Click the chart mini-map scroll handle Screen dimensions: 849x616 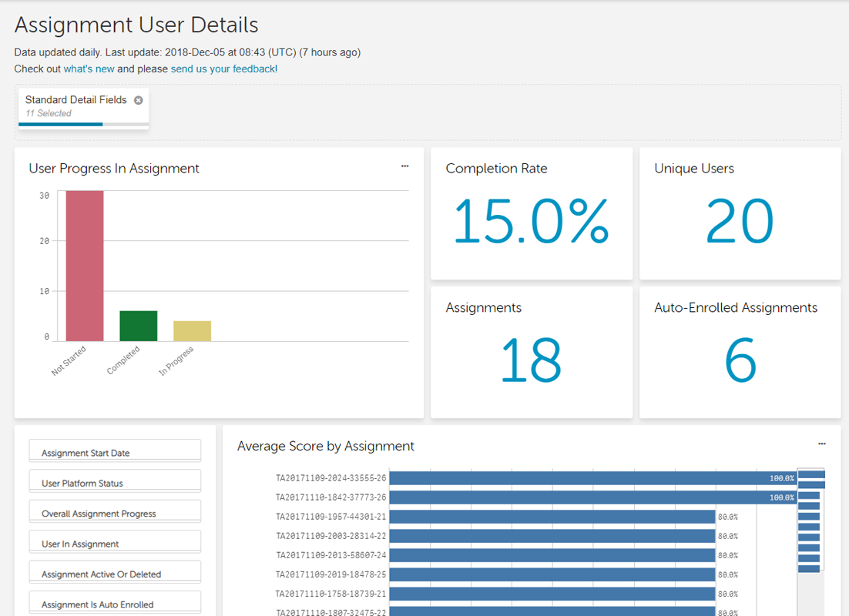(810, 520)
